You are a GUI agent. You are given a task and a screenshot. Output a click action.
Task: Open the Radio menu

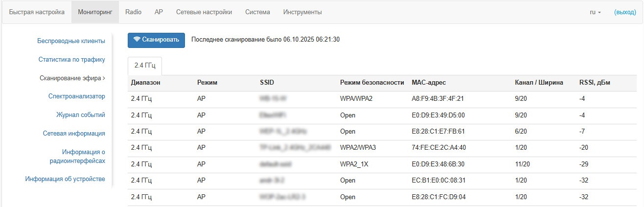133,12
